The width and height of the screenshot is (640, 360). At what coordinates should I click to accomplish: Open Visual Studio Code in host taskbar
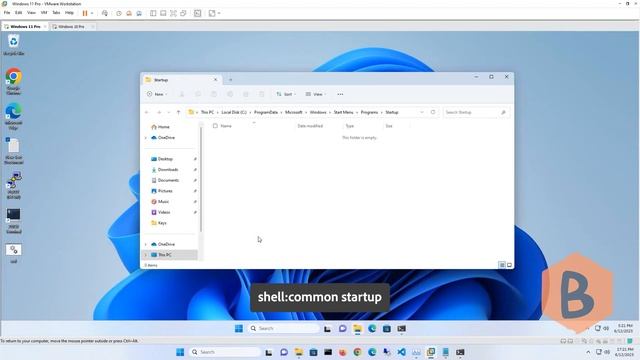point(401,352)
